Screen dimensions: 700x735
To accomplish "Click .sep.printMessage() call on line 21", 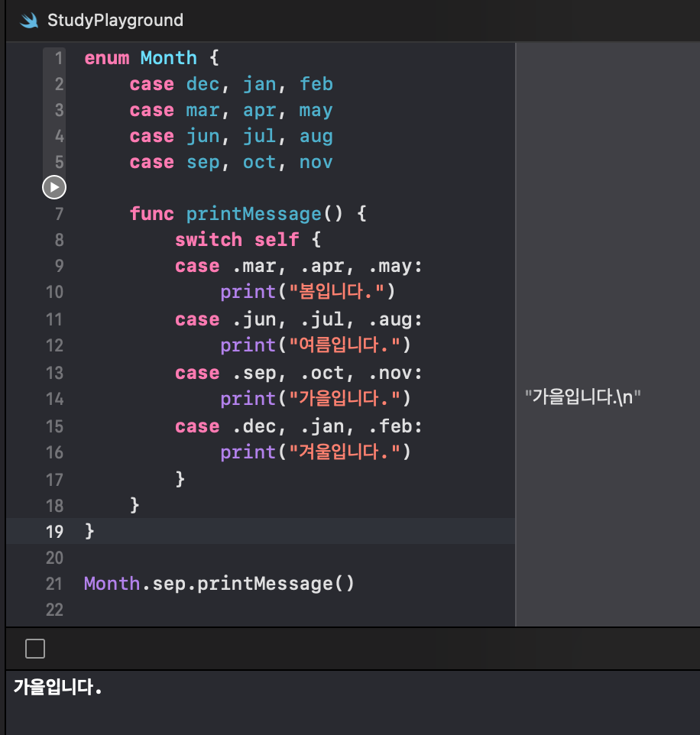I will [x=248, y=584].
